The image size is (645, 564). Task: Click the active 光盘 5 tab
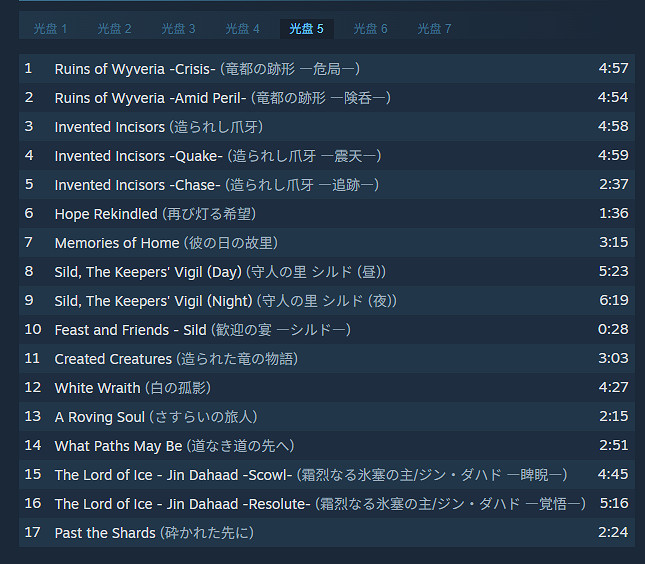click(306, 29)
